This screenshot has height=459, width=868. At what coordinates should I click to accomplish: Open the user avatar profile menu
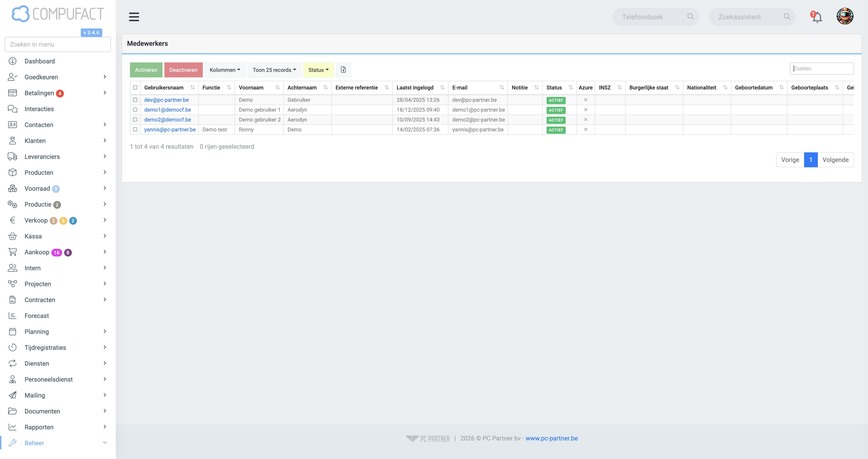(x=845, y=16)
